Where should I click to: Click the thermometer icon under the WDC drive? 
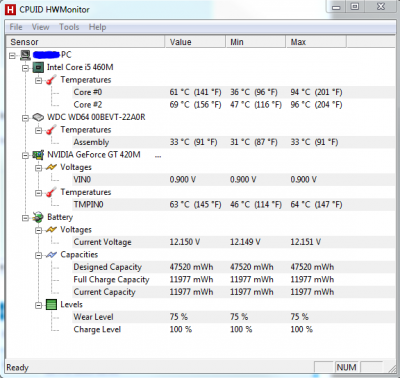click(51, 130)
